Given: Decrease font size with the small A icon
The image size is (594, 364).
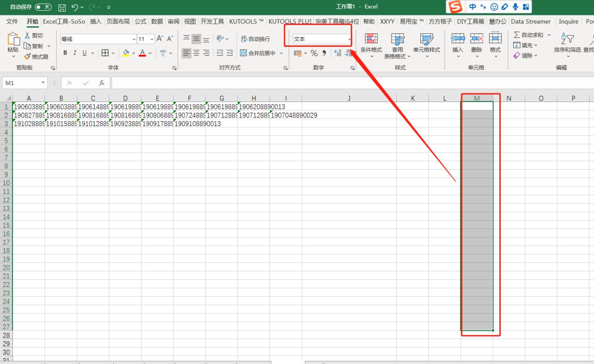Looking at the screenshot, I should click(170, 39).
